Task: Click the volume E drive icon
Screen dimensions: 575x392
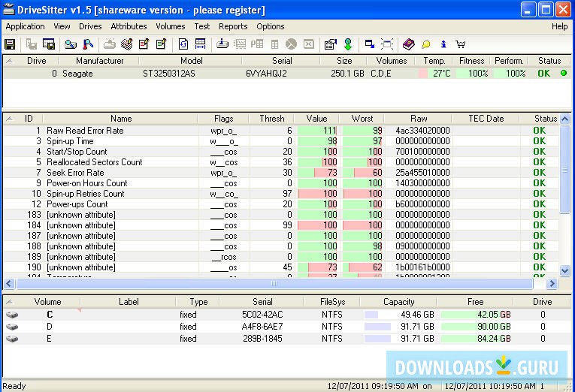Action: click(12, 339)
